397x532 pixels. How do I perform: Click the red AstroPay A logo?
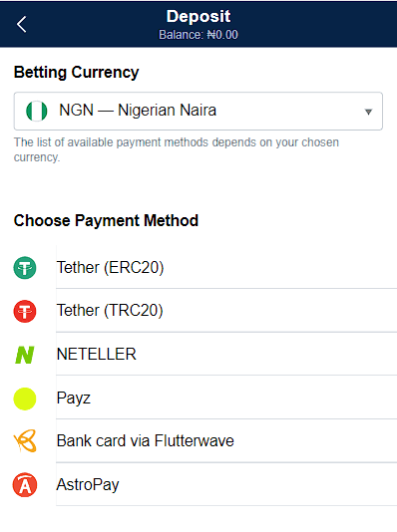[x=25, y=485]
